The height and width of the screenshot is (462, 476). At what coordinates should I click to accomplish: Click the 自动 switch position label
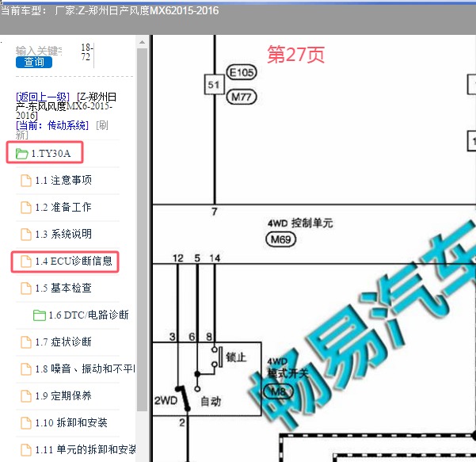click(211, 401)
